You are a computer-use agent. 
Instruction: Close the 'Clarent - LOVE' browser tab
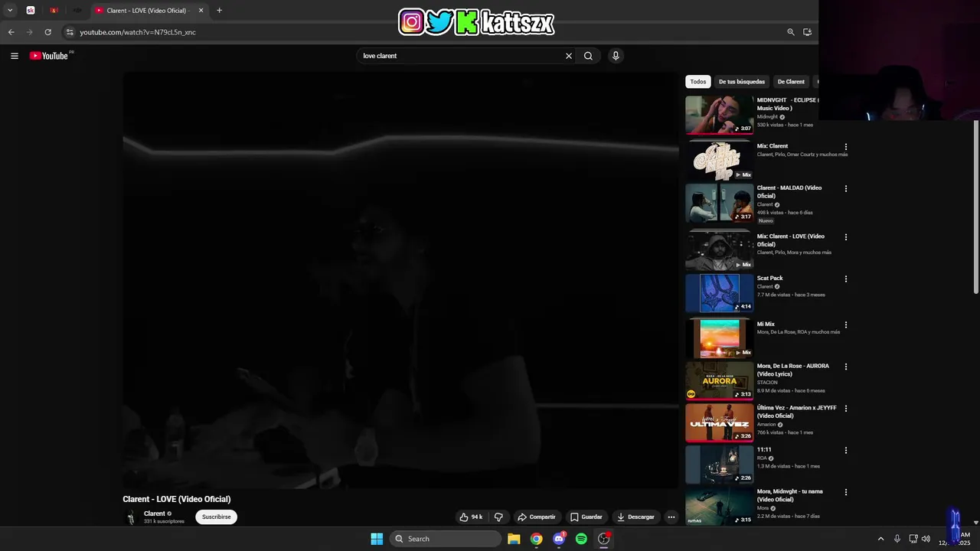point(201,11)
